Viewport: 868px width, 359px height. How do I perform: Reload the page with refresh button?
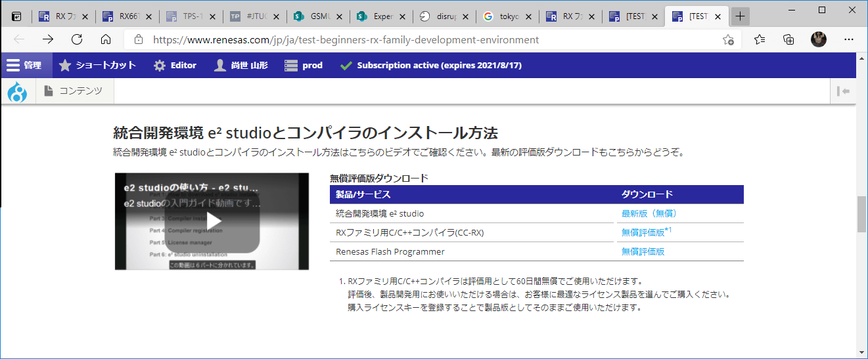pos(77,39)
